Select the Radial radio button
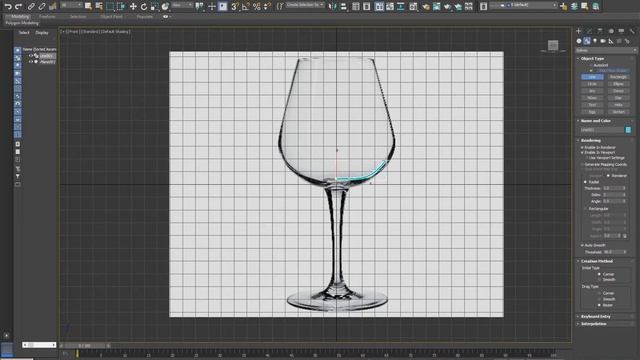 point(586,182)
